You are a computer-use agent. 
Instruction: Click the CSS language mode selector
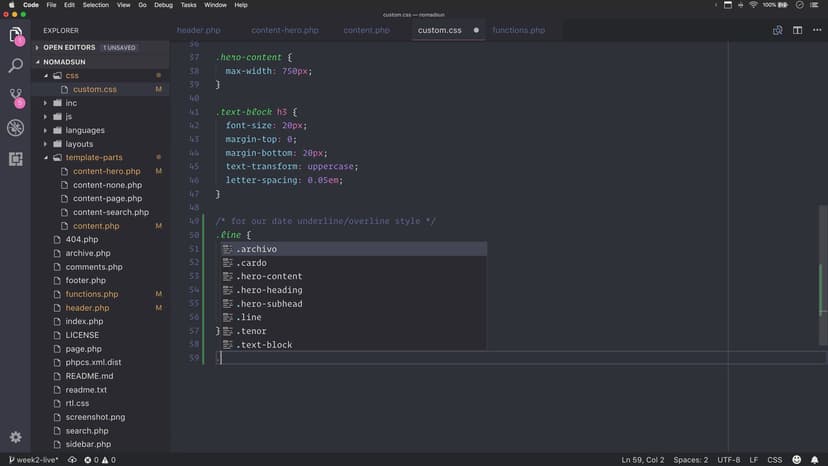click(x=774, y=460)
